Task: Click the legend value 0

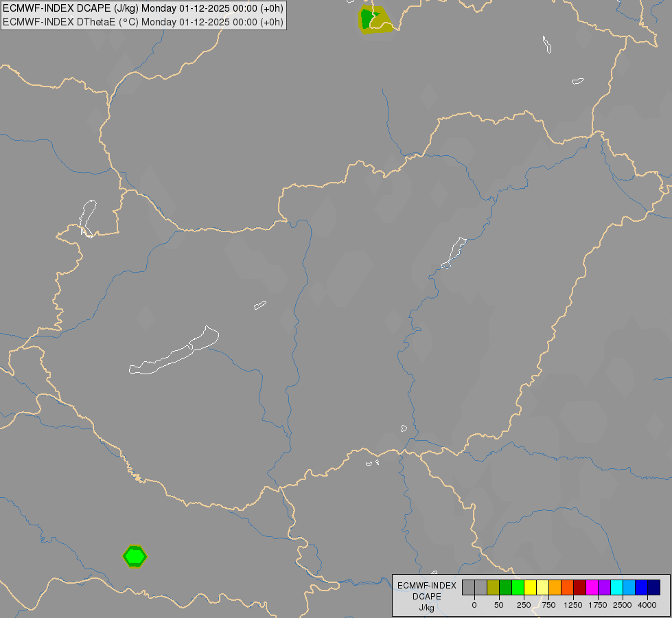Action: click(474, 605)
